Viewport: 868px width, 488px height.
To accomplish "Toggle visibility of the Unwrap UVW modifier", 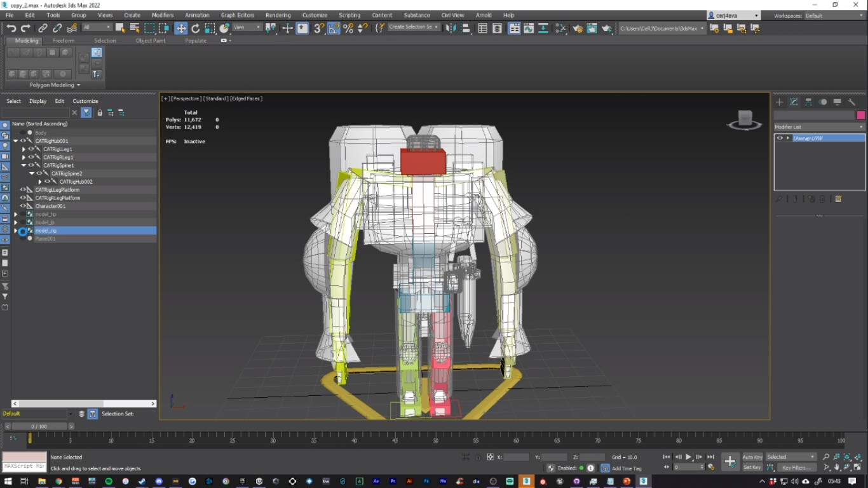I will coord(780,138).
